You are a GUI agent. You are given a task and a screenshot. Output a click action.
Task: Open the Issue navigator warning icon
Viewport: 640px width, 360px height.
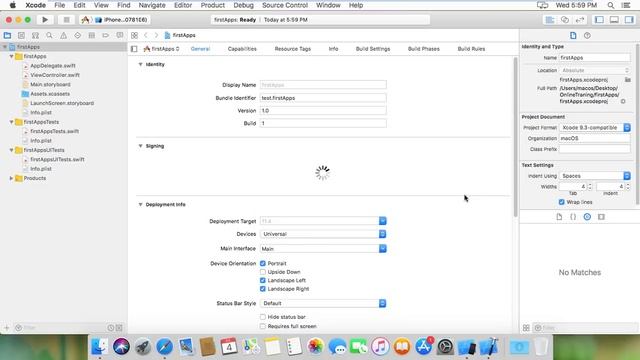63,36
